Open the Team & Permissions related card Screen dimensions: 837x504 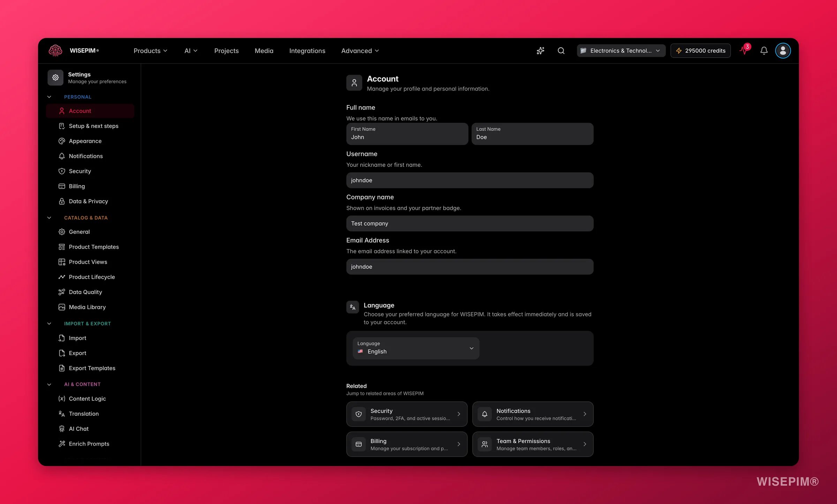(x=533, y=444)
